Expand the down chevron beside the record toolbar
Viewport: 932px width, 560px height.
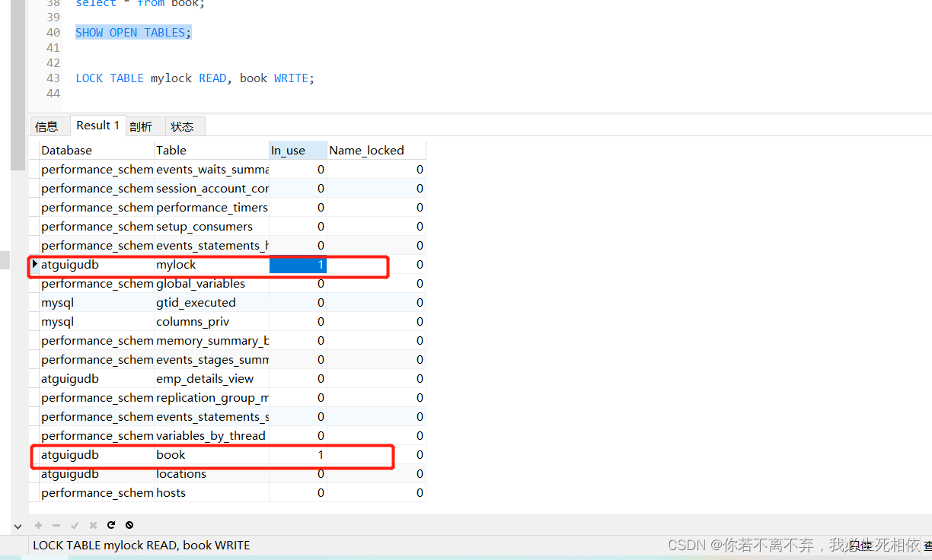click(x=18, y=526)
